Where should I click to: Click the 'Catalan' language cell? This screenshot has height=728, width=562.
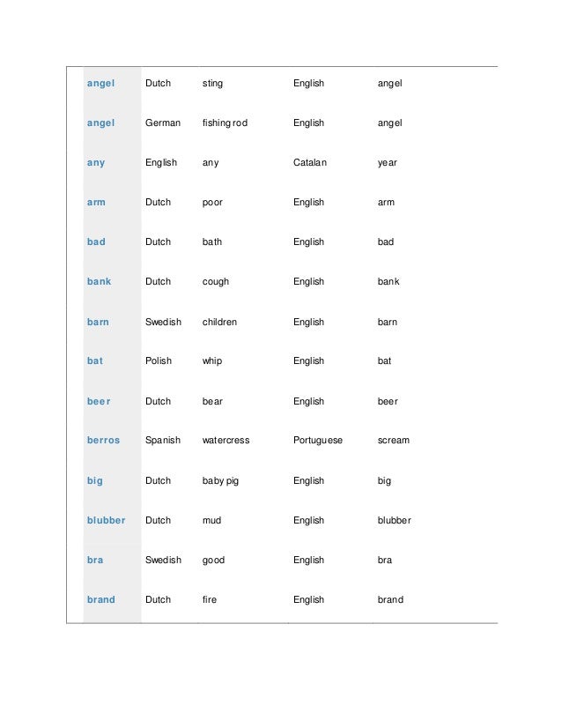[x=310, y=162]
